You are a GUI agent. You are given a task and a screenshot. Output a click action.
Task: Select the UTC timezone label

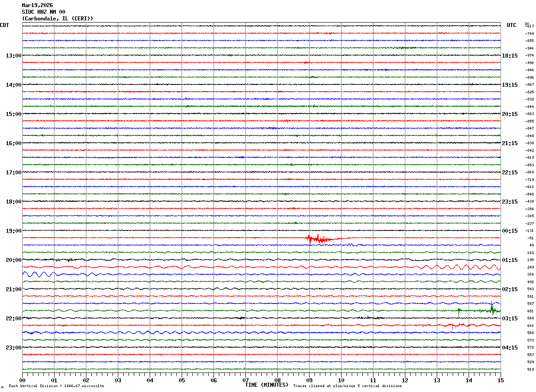coord(511,25)
